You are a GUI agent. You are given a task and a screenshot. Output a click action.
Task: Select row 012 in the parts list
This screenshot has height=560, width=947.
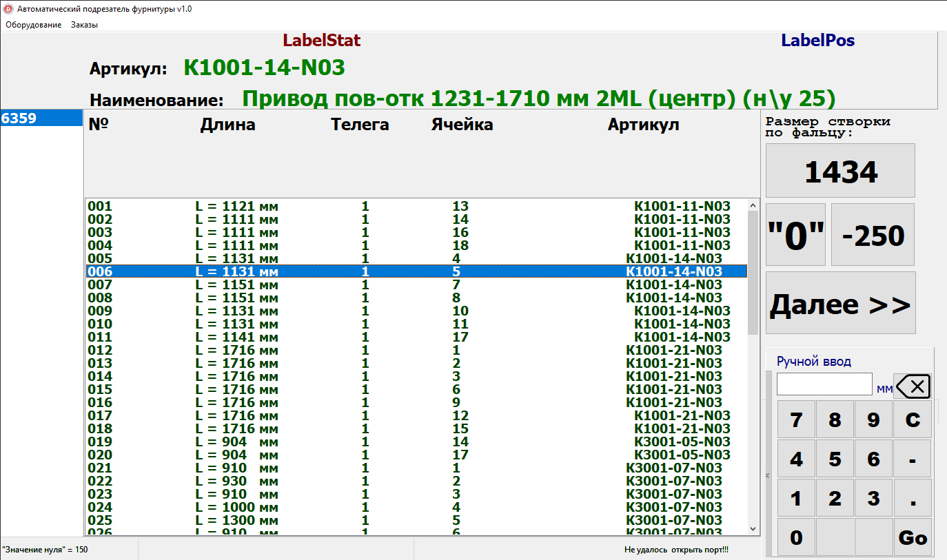click(x=416, y=350)
